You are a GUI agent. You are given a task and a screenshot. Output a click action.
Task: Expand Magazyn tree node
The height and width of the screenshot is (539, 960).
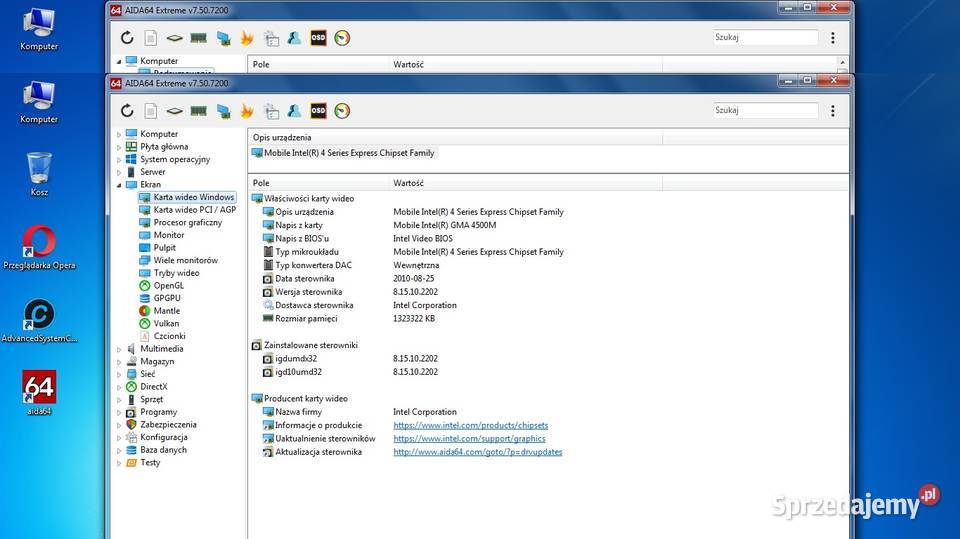pos(119,362)
